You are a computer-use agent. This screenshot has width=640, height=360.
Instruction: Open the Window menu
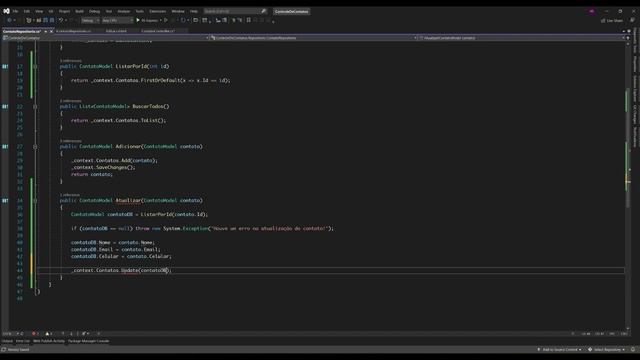(x=178, y=11)
